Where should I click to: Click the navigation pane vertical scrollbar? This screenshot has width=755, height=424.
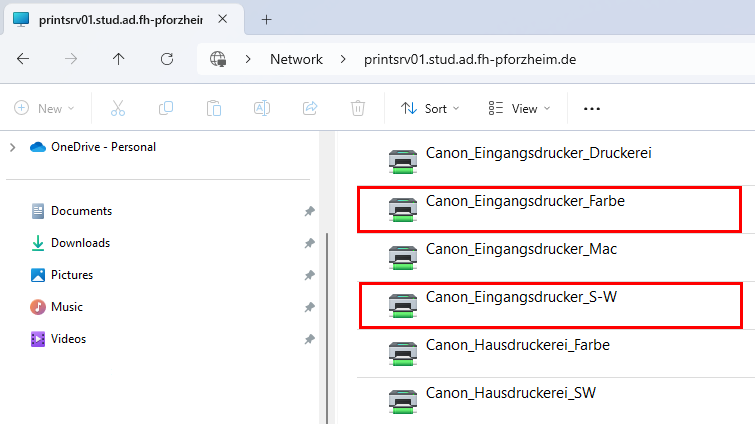click(327, 327)
